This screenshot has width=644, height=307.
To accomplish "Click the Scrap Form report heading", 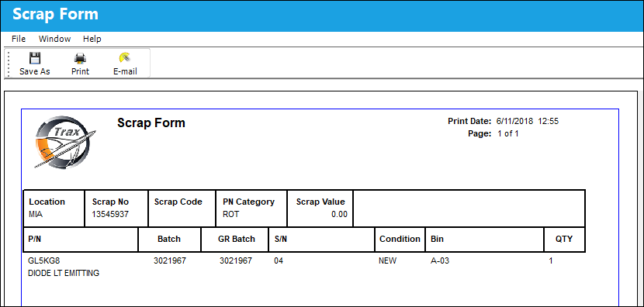I will [x=151, y=122].
